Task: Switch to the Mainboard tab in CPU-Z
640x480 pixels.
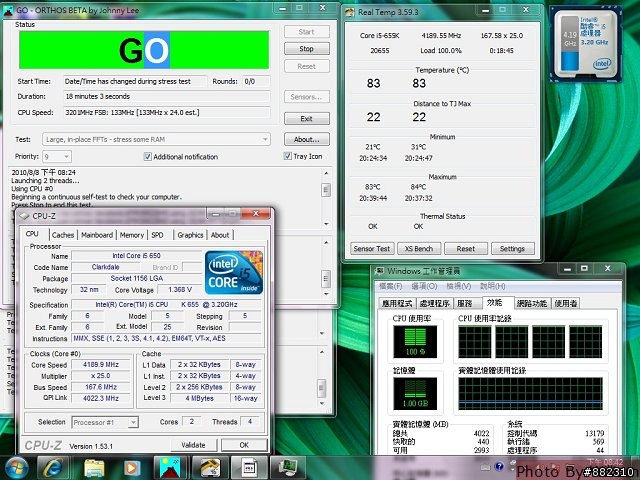Action: click(x=97, y=235)
